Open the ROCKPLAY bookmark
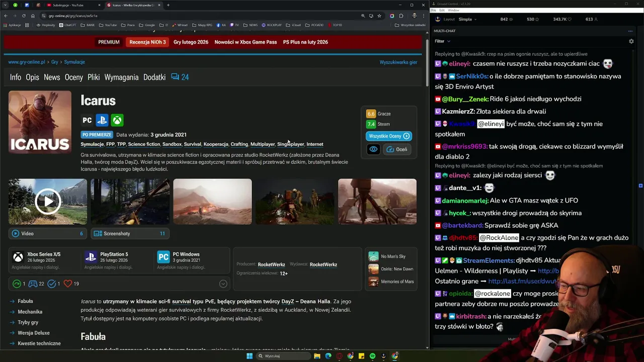Image resolution: width=644 pixels, height=362 pixels. [272, 25]
